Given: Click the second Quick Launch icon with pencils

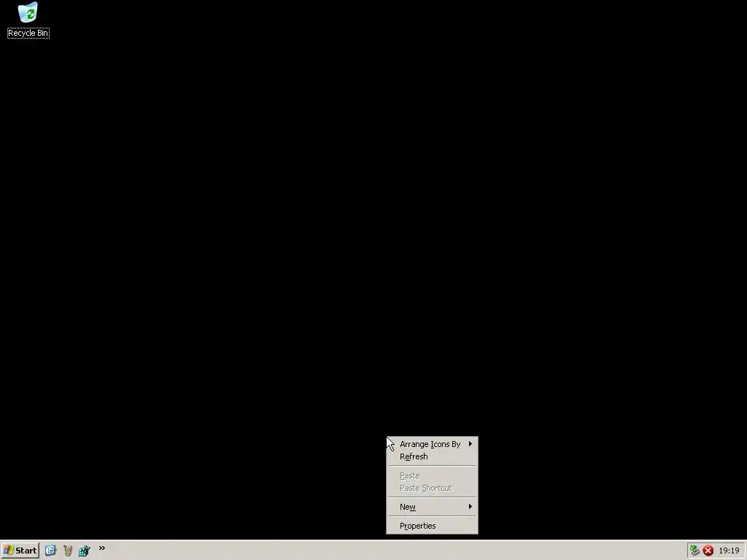Looking at the screenshot, I should pyautogui.click(x=68, y=551).
